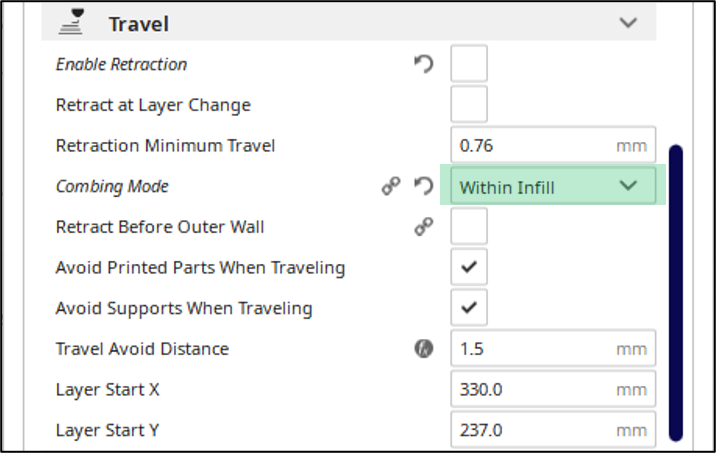Screen dimensions: 716x453
Task: Collapse the Travel section chevron
Action: tap(628, 22)
